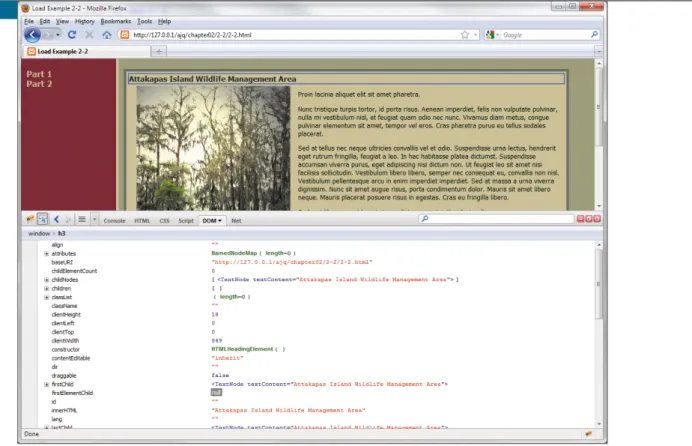Image resolution: width=692 pixels, height=446 pixels.
Task: Click the Part 2 link in sidebar
Action: [x=39, y=84]
